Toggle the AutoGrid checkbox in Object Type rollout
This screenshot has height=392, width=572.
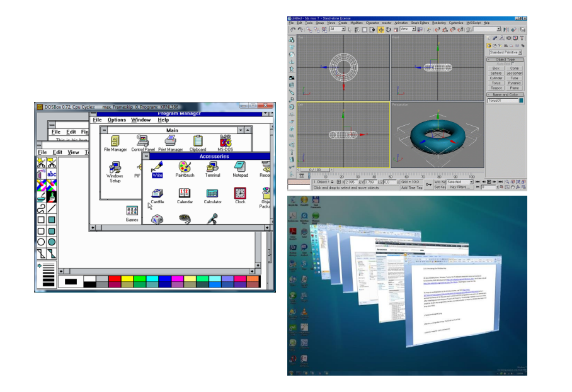[x=513, y=64]
